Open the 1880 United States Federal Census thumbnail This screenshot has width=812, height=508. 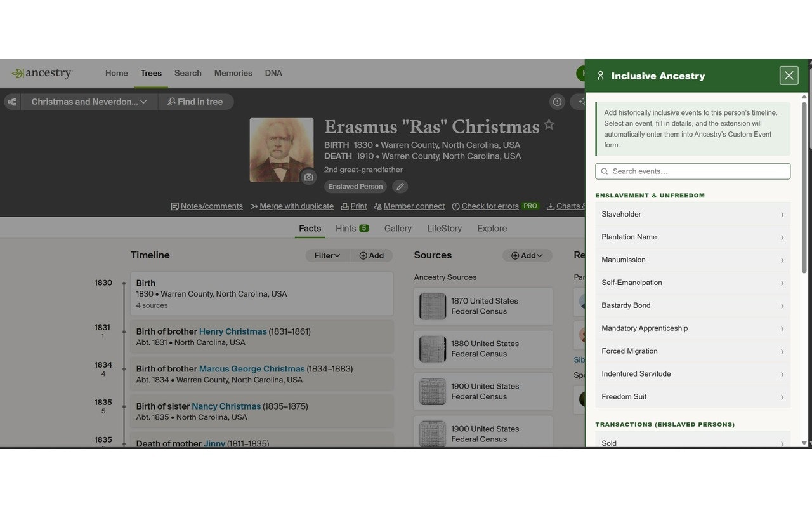[433, 349]
